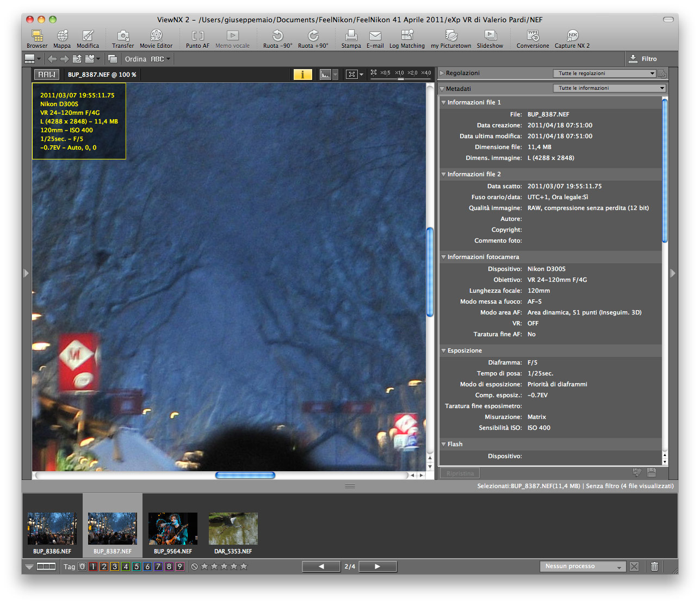Clear the star rating
Image resolution: width=700 pixels, height=604 pixels.
point(194,566)
